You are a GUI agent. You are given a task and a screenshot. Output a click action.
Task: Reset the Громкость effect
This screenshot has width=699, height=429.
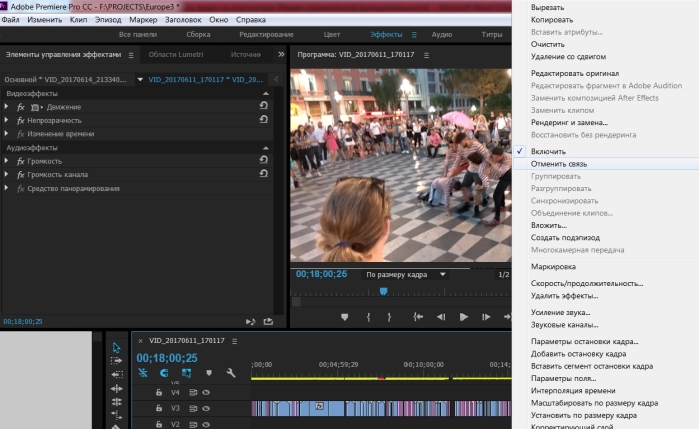[x=263, y=160]
